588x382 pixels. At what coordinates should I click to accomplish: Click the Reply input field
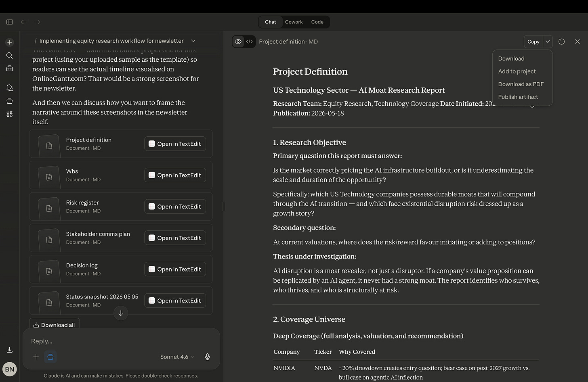click(121, 341)
